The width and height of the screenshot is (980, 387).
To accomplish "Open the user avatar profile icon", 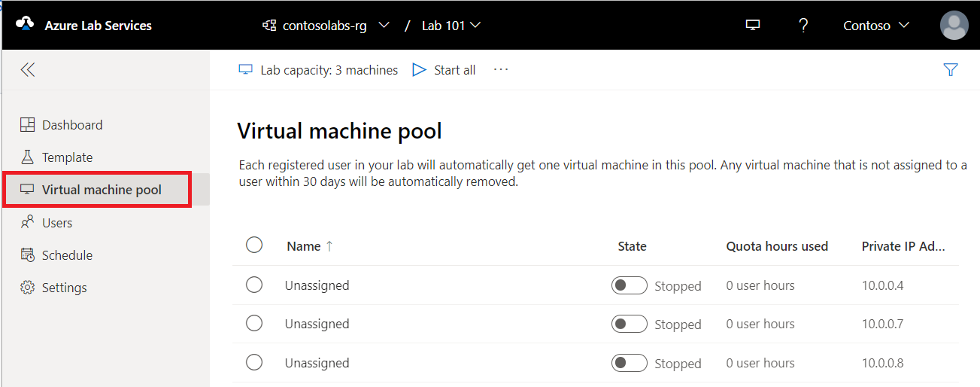I will [954, 25].
